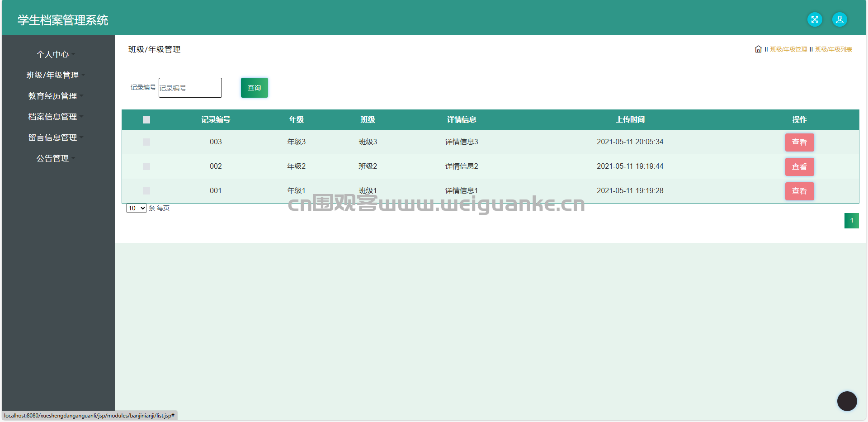The height and width of the screenshot is (422, 868).
Task: Open the user profile icon
Action: click(x=840, y=19)
